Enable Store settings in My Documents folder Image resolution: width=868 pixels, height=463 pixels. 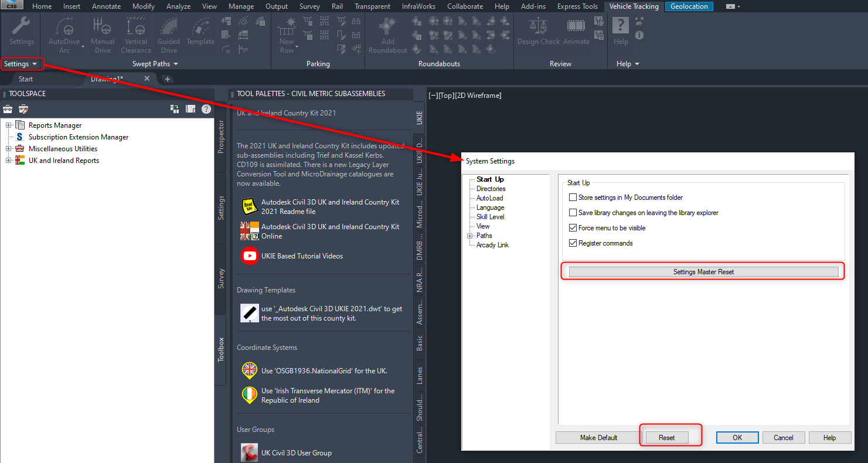[x=573, y=198]
